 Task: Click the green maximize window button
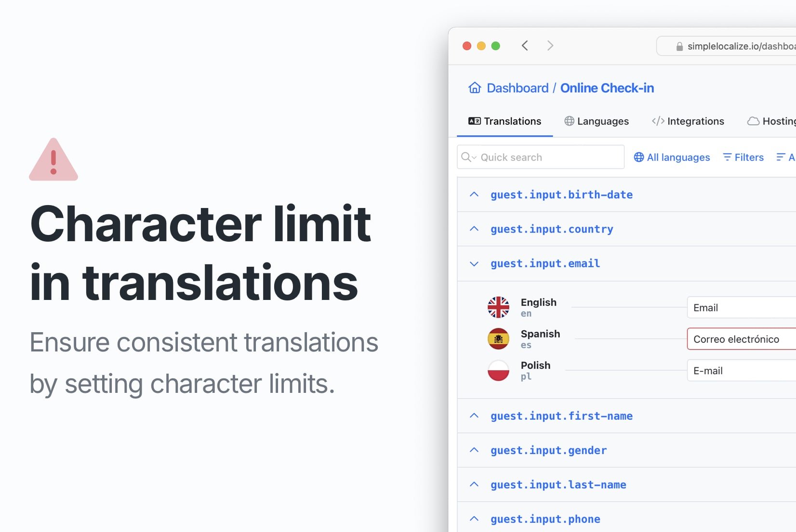(x=495, y=46)
